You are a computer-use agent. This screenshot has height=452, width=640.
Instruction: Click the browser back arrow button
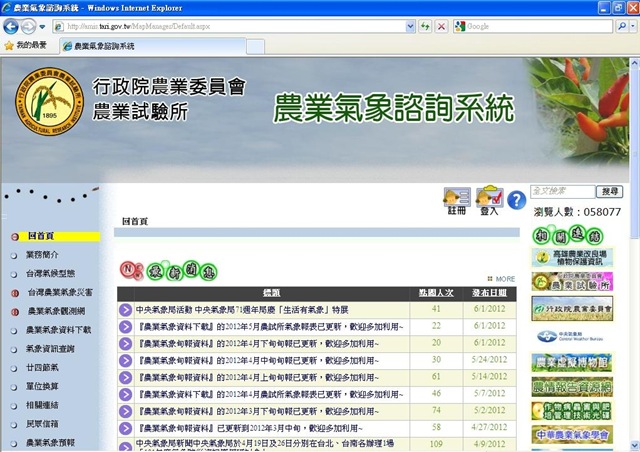coord(13,24)
